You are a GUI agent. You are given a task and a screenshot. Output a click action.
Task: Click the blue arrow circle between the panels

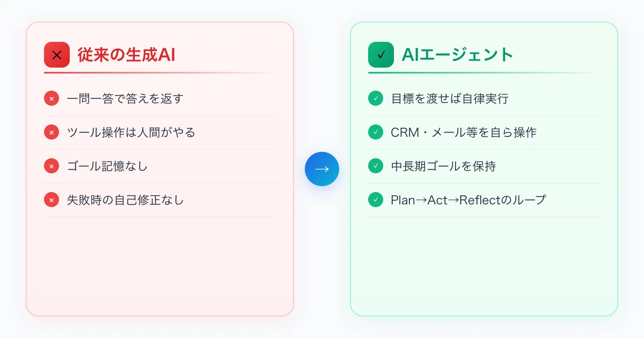322,169
